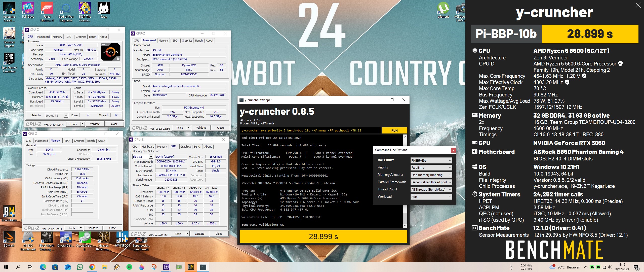The width and height of the screenshot is (644, 272).
Task: Launch HWiNFO64 from the desktop
Action: (122, 239)
